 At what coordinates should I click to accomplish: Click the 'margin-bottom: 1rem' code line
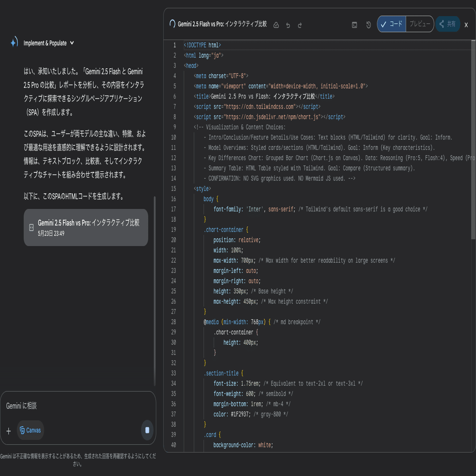click(252, 404)
